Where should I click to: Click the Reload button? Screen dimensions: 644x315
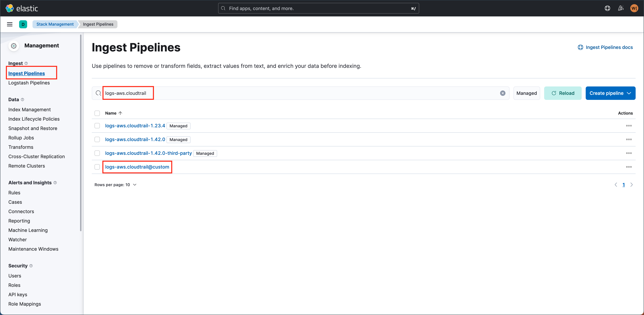[563, 93]
